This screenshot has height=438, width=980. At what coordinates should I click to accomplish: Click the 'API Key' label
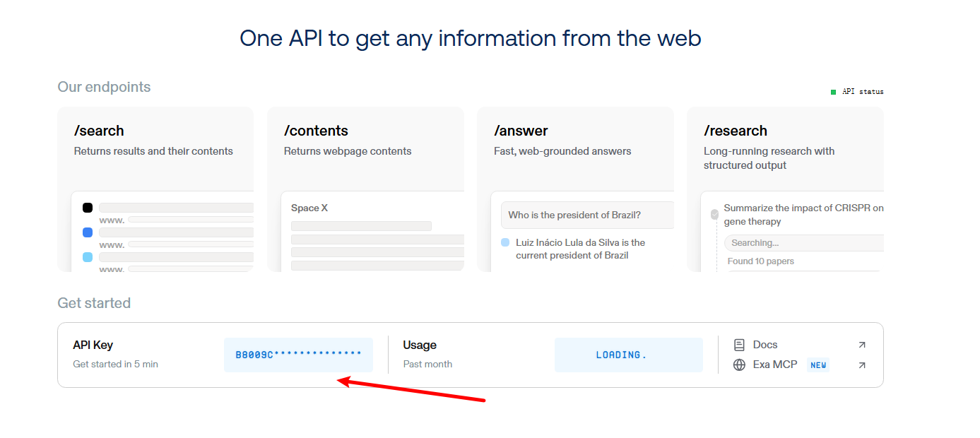point(93,345)
